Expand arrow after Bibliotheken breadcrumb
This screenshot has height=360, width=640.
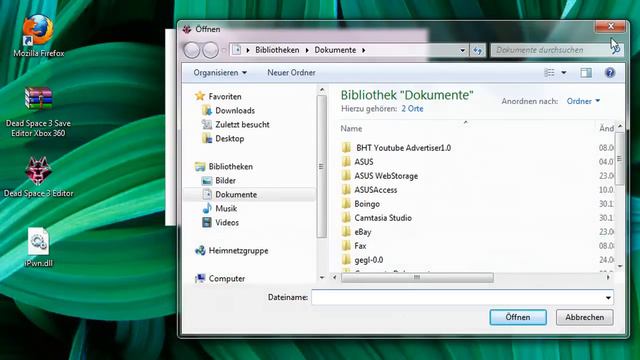coord(307,50)
